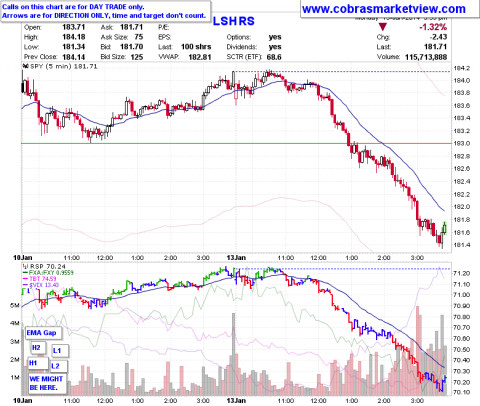Click the candlestick icon beside the SPY title

pyautogui.click(x=25, y=66)
